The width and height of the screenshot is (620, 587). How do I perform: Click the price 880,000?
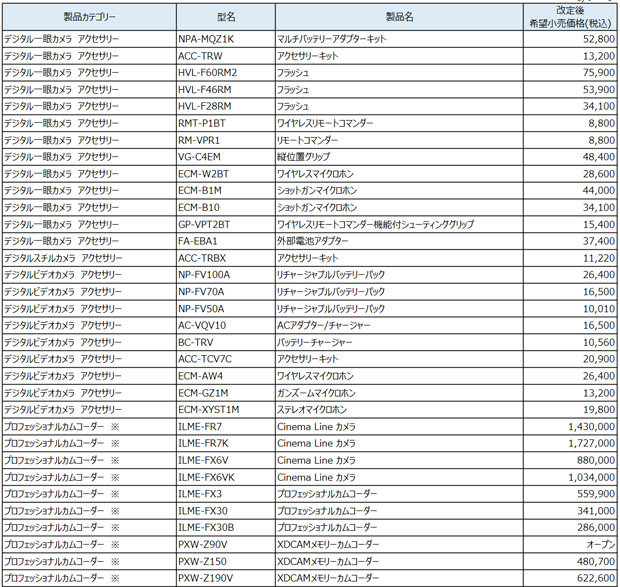(596, 460)
